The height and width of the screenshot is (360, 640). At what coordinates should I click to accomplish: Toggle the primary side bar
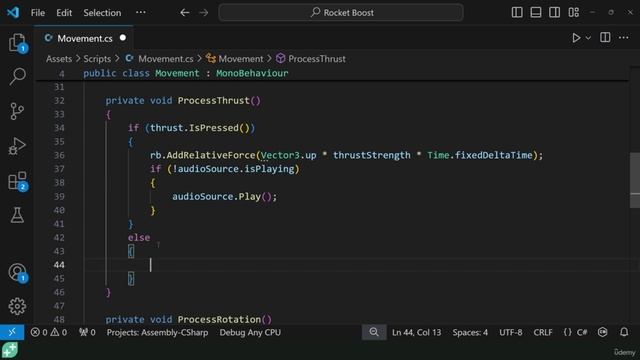tap(517, 12)
